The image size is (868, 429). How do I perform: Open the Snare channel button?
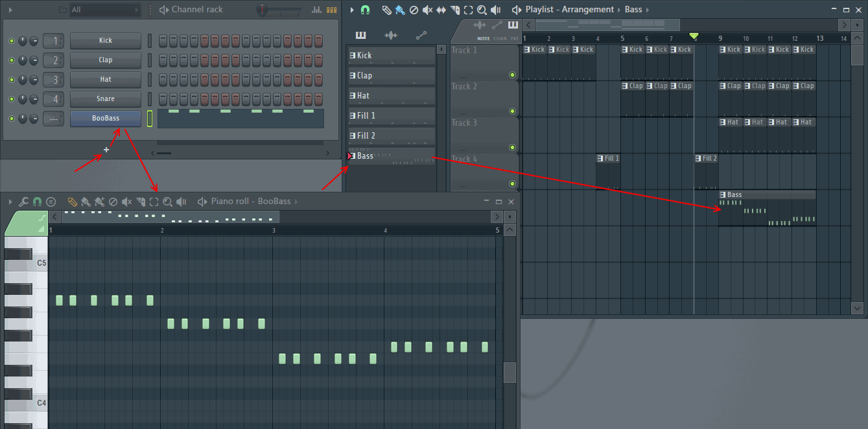pyautogui.click(x=105, y=99)
